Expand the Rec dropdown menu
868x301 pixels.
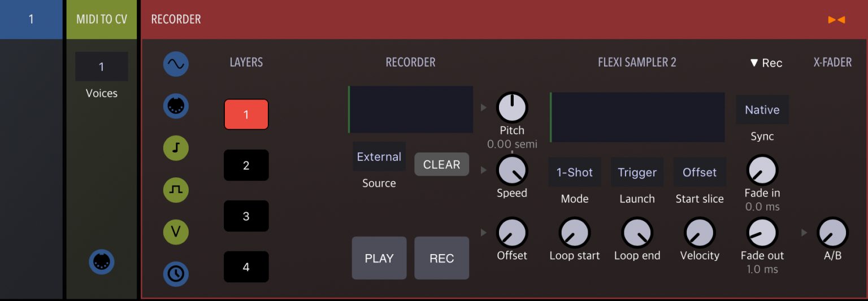(x=766, y=63)
